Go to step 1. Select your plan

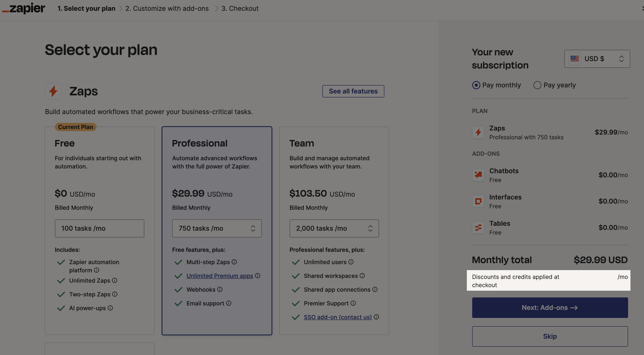86,9
